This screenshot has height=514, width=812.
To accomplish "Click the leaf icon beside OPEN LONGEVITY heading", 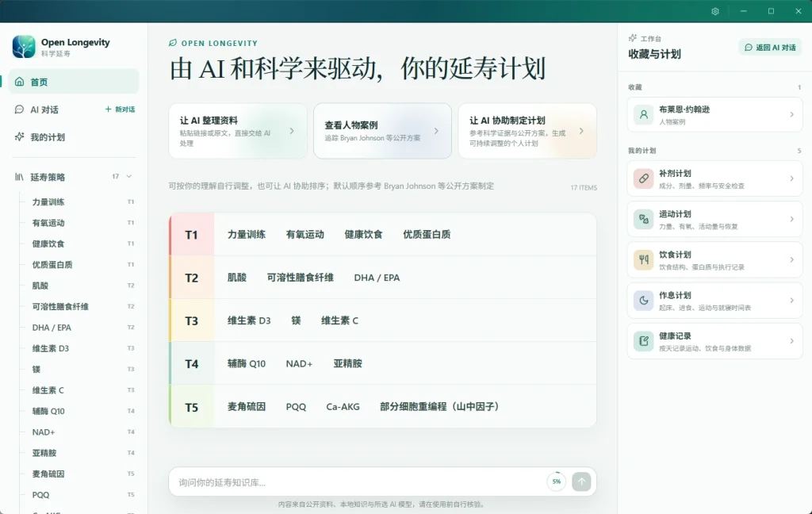I will [x=172, y=43].
